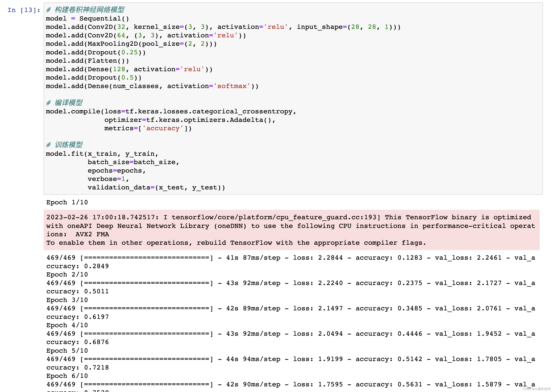Click the Epoch 1/10 output text
Image resolution: width=553 pixels, height=392 pixels.
point(67,202)
